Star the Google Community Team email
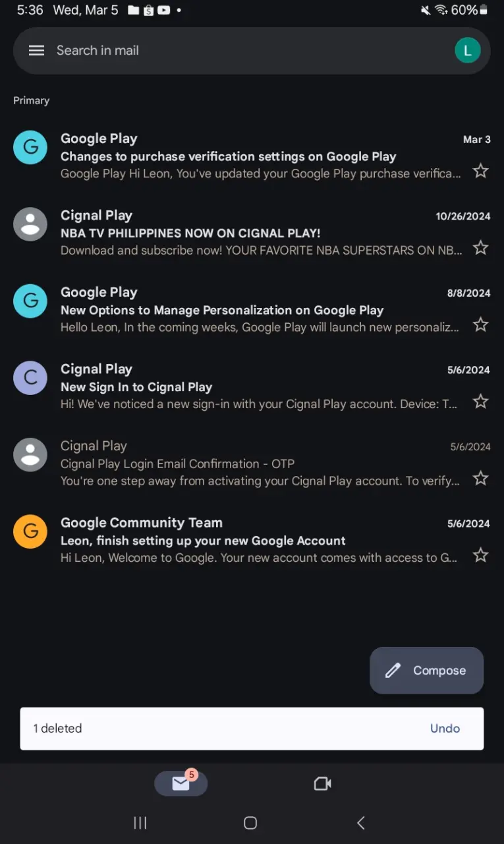Viewport: 504px width, 844px height. (481, 555)
